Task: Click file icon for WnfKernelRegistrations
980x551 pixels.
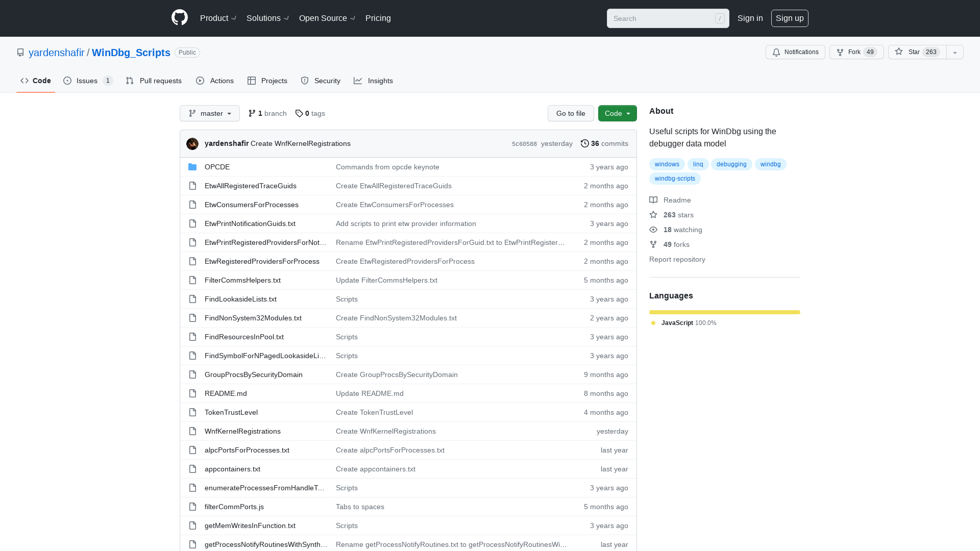Action: (x=192, y=431)
